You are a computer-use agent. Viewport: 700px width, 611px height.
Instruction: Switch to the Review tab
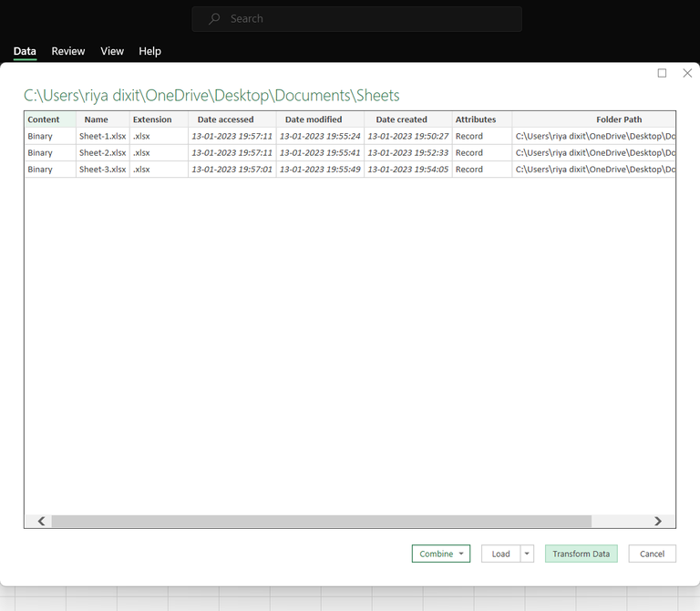coord(67,51)
